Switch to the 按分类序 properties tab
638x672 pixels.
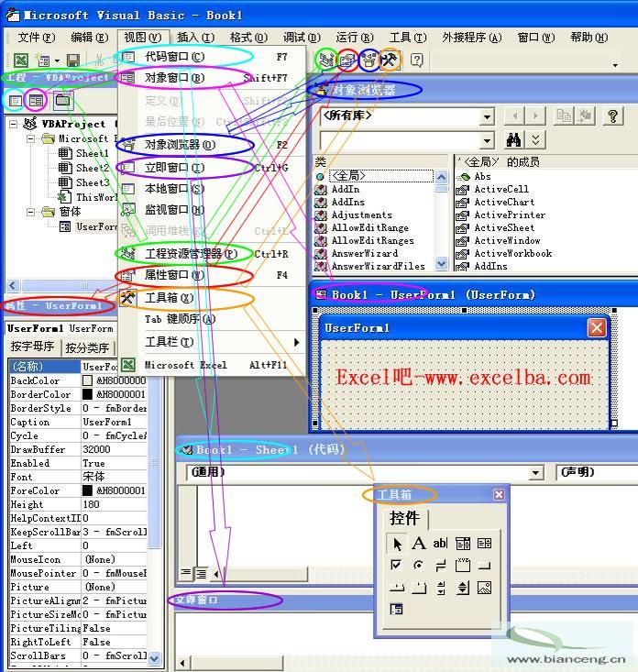(87, 348)
